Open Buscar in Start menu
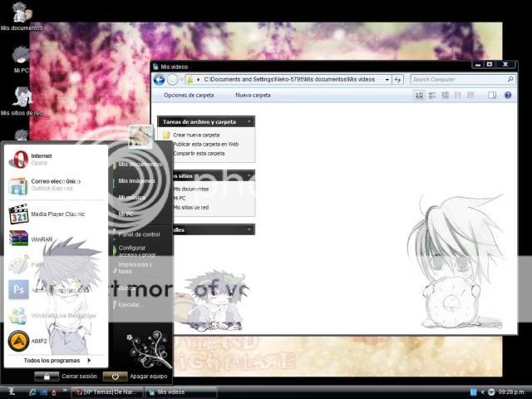 [127, 288]
